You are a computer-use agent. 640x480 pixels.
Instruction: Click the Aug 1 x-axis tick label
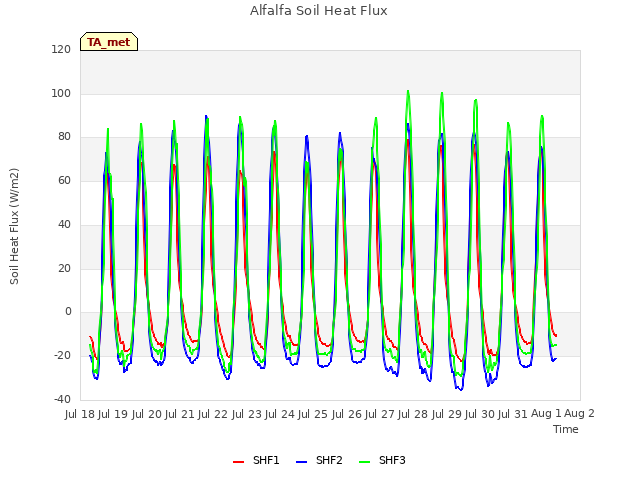546,413
